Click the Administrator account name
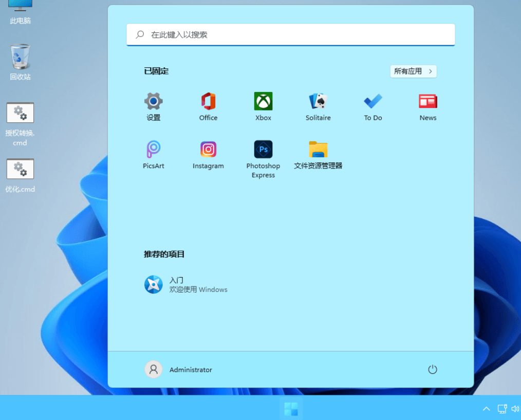The height and width of the screenshot is (420, 521). (191, 370)
